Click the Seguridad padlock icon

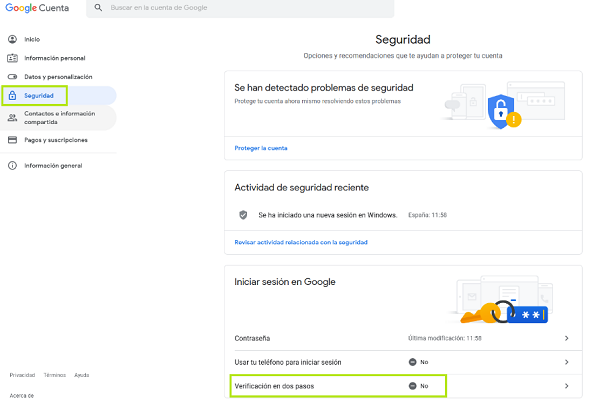(12, 96)
